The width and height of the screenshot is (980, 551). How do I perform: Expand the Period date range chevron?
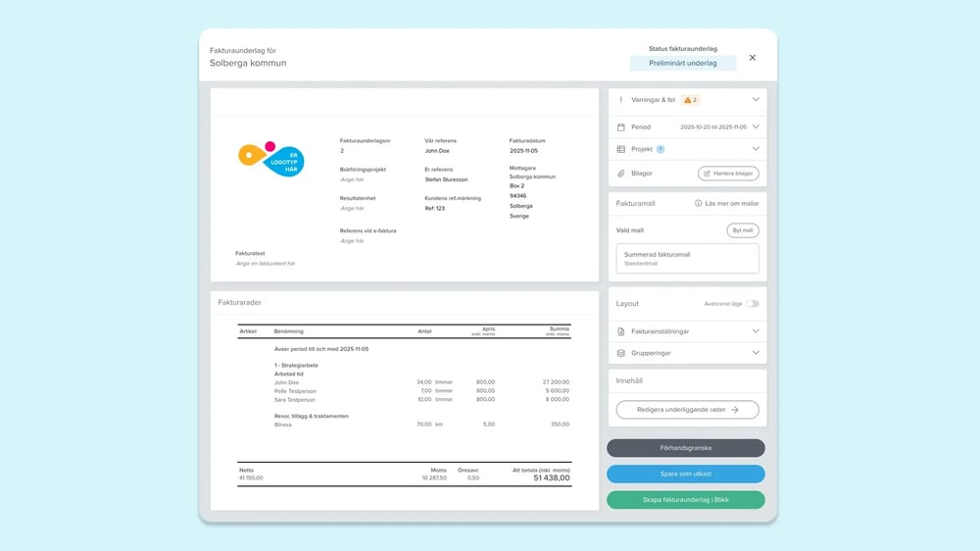pos(756,127)
